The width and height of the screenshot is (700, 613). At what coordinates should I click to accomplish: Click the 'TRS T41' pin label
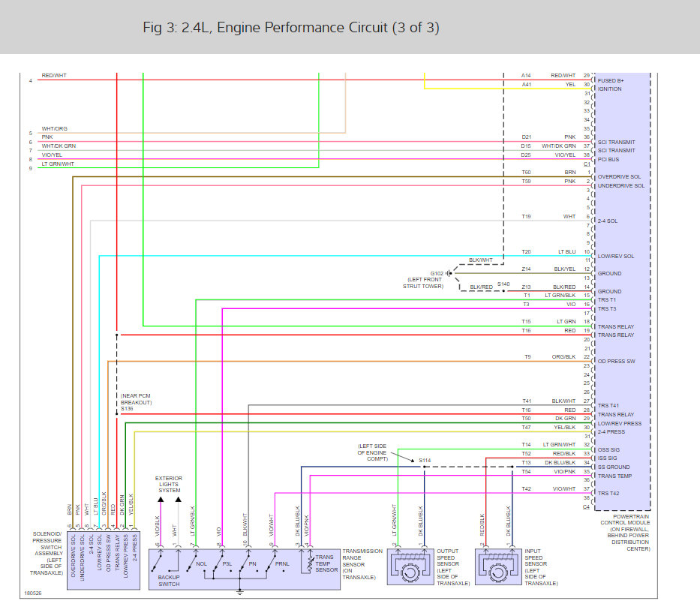(608, 406)
